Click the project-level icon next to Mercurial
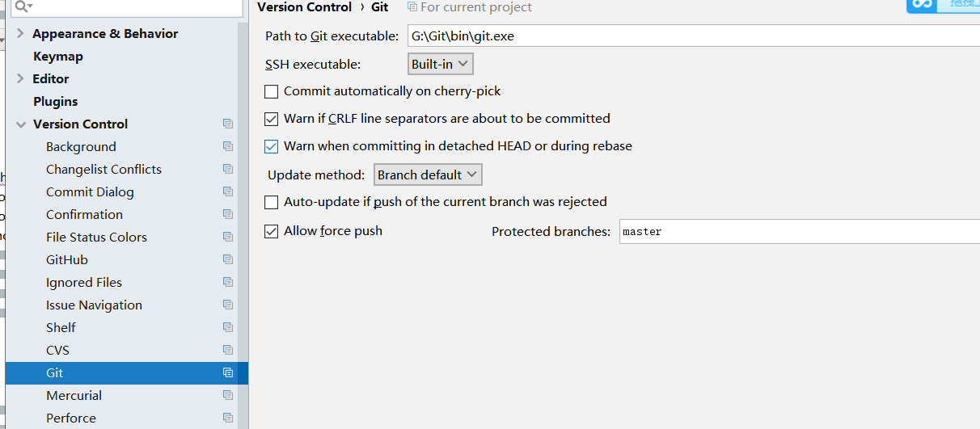The height and width of the screenshot is (429, 980). coord(228,395)
